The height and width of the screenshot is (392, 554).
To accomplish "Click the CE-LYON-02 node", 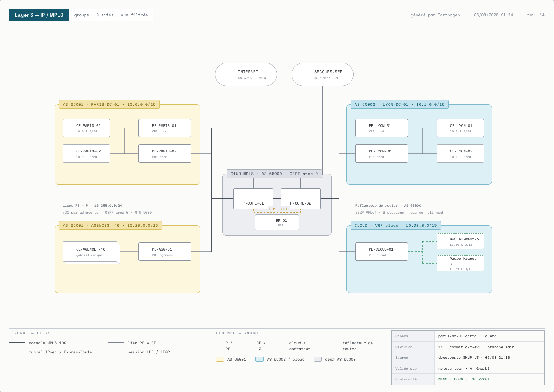I will [x=460, y=154].
